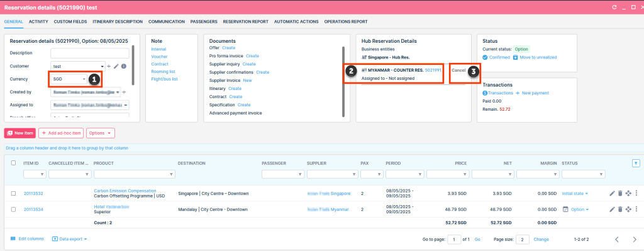Go to the previous page arrow

point(617,240)
